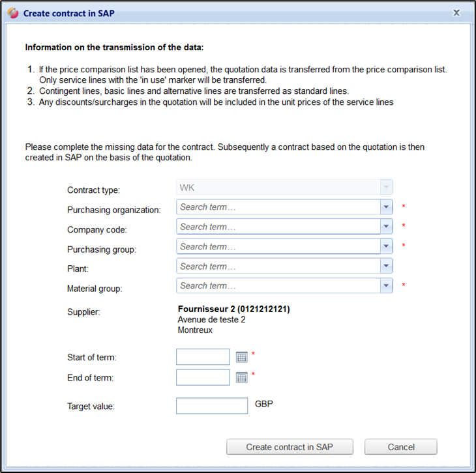Click into the Target value field
The image size is (476, 473).
(212, 406)
